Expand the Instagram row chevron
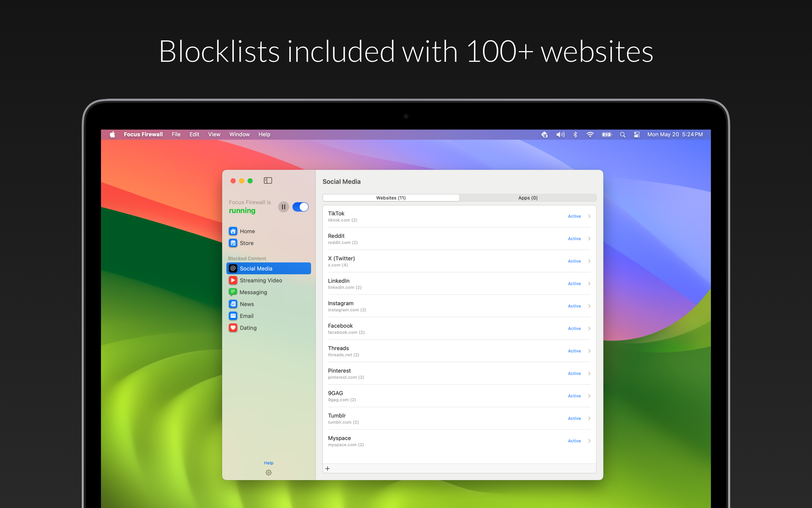Image resolution: width=812 pixels, height=508 pixels. [x=589, y=306]
